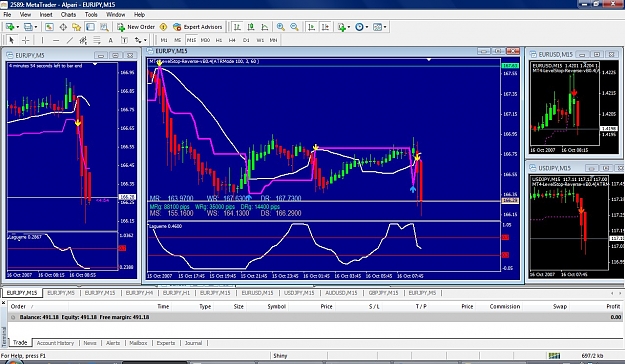Click the Balance and Equity summary row
Screen dimensions: 625x364
point(314,317)
